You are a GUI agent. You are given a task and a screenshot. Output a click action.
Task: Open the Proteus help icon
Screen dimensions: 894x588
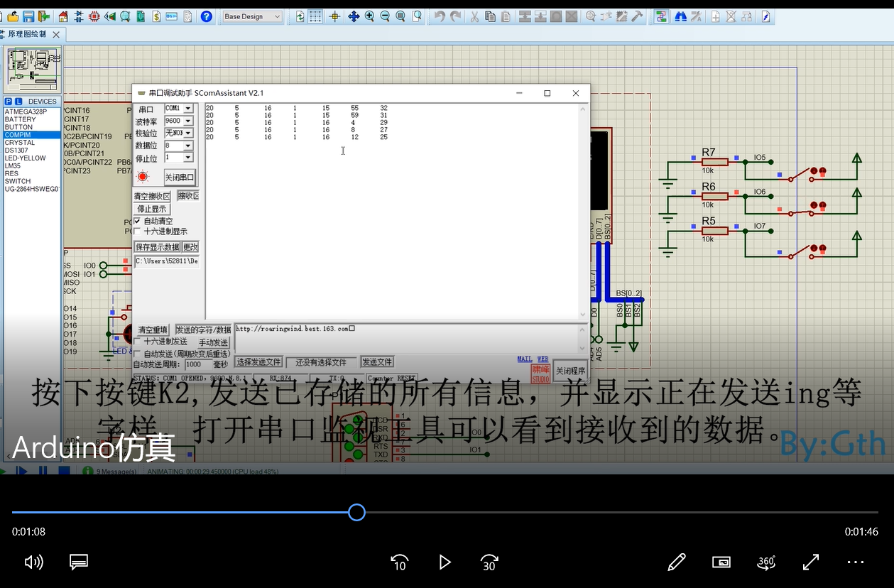pyautogui.click(x=206, y=16)
